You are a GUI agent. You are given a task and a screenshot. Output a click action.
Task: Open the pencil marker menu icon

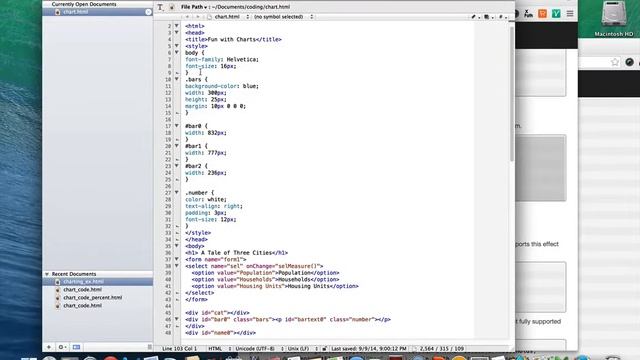475,17
